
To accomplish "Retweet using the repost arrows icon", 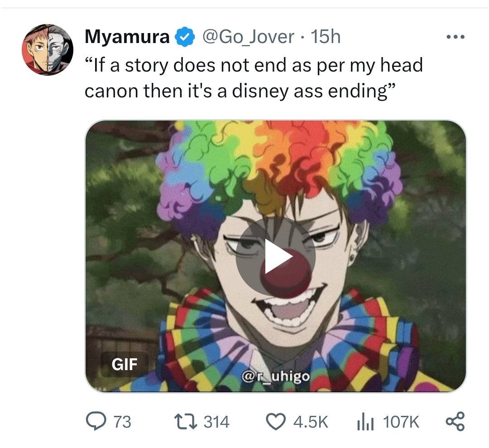I will point(185,422).
